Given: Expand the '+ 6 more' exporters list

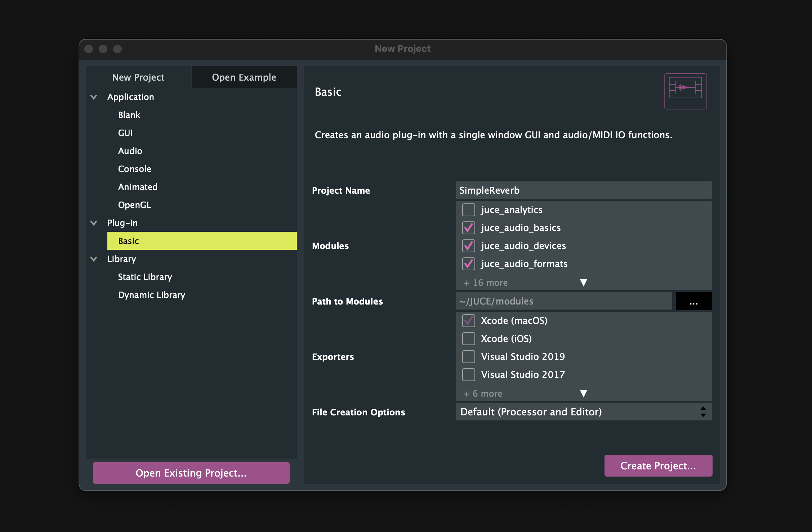Looking at the screenshot, I should pyautogui.click(x=584, y=394).
